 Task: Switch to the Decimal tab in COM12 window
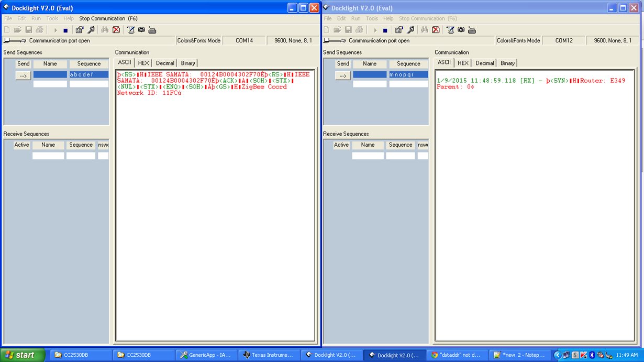click(484, 63)
